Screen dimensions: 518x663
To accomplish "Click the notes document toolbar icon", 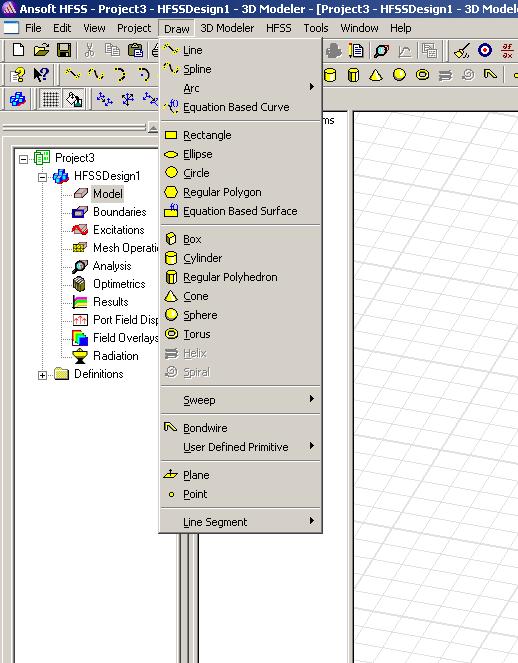I will click(356, 51).
